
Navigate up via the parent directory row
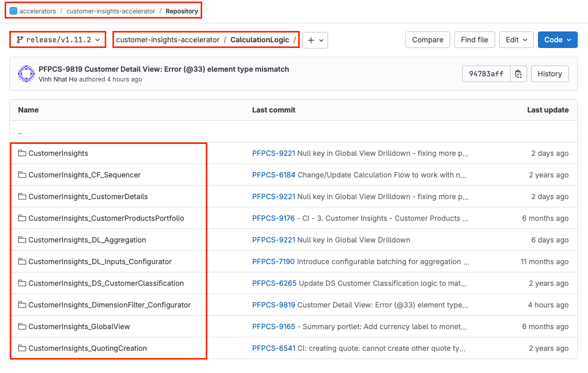[20, 132]
